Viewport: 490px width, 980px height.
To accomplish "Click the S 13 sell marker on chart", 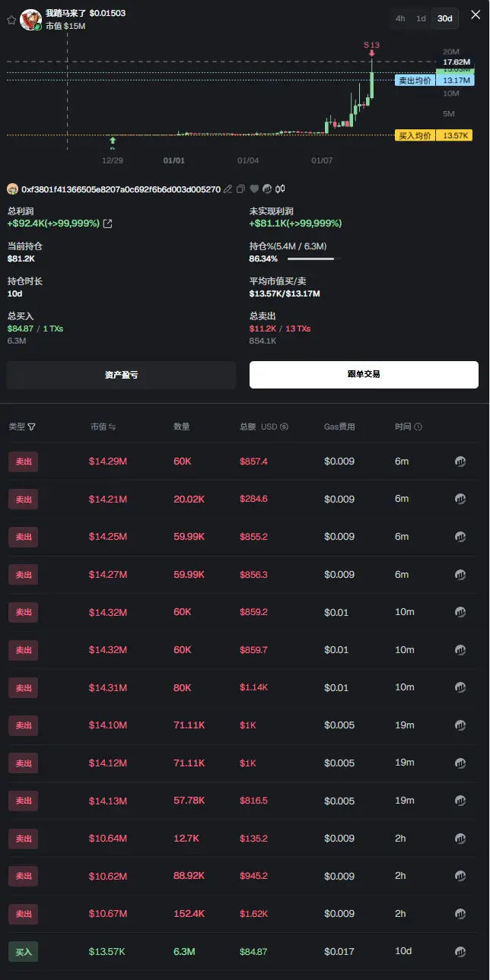I will click(x=371, y=46).
